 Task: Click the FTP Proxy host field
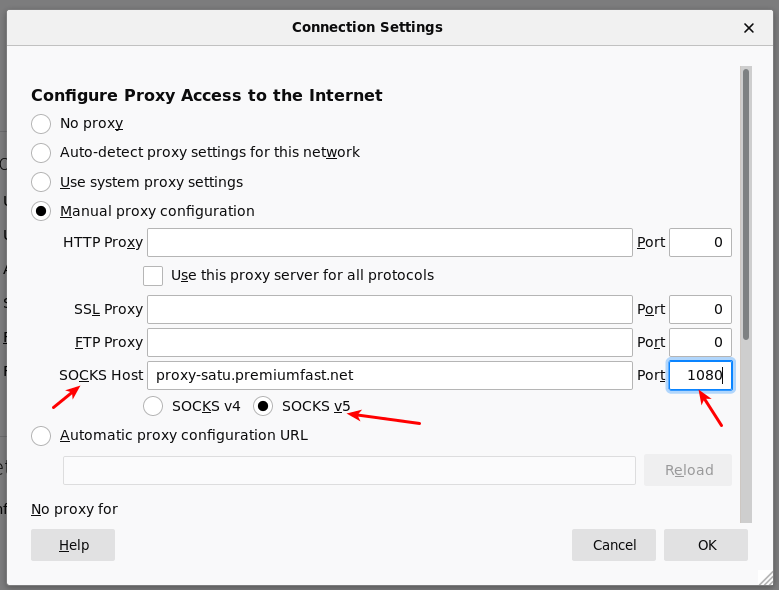pos(390,342)
